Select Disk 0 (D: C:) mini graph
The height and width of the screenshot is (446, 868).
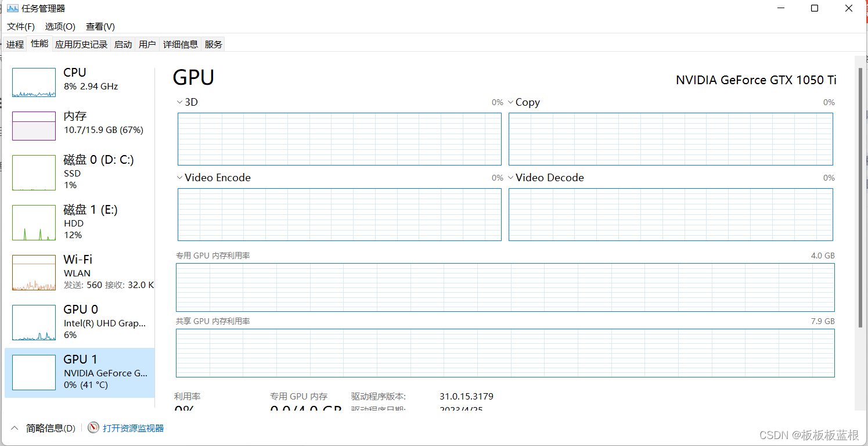pyautogui.click(x=34, y=172)
